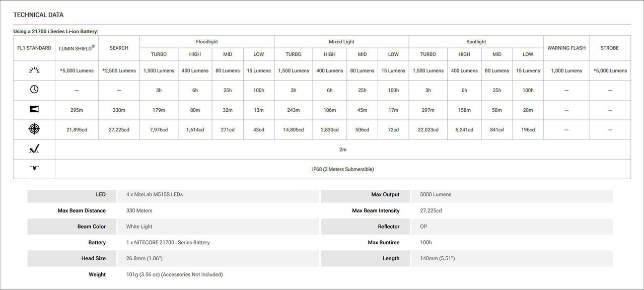The image size is (644, 290).
Task: Click the LUMIN SHIELD column header
Action: pos(77,48)
